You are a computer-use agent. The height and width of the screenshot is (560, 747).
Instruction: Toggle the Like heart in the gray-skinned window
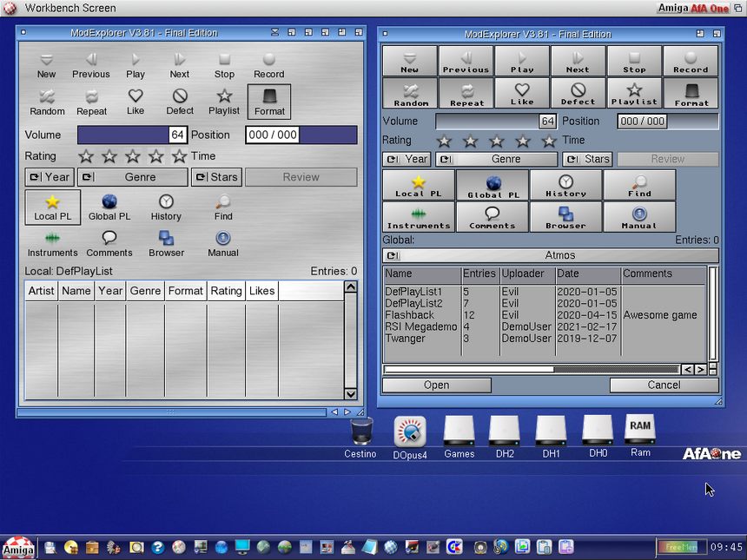136,101
